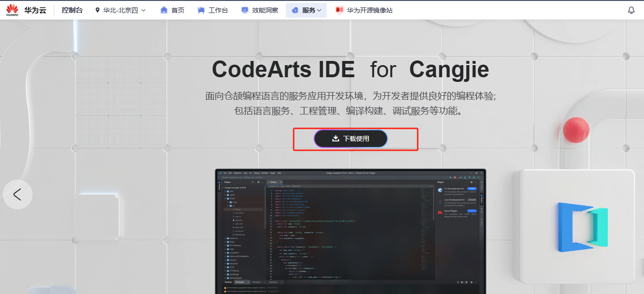This screenshot has height=294, width=644.
Task: Open the 工作台 workbench menu item
Action: point(213,10)
